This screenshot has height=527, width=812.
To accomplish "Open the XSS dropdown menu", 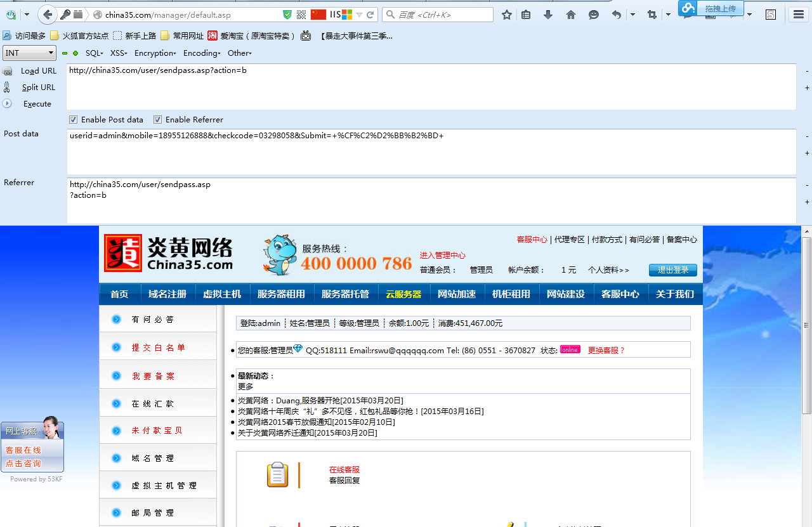I will (119, 53).
